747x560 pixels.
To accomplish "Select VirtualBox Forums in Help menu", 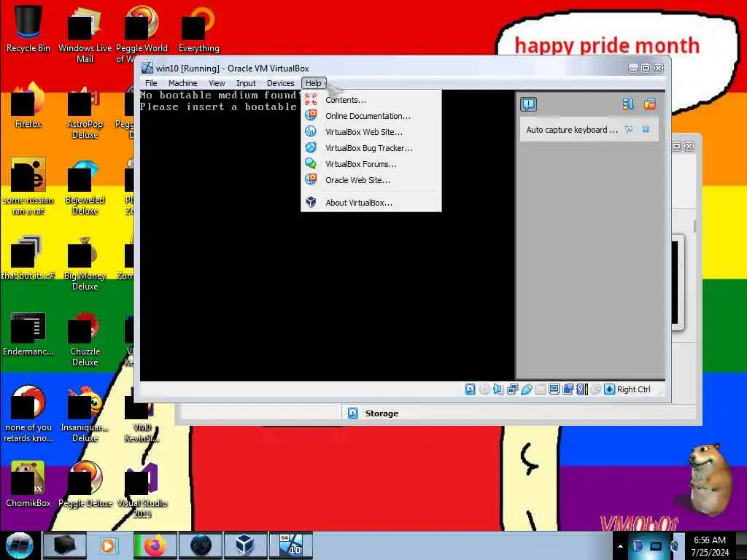I will [x=371, y=164].
